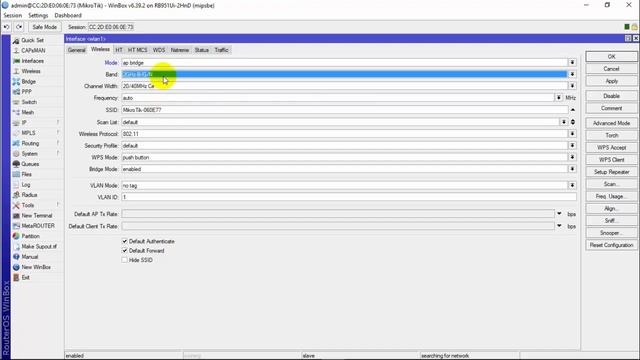
Task: Click the Freq. Usage button
Action: 611,197
